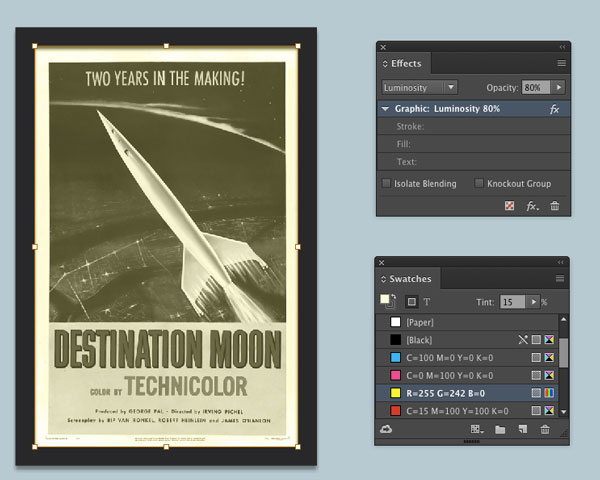Image resolution: width=600 pixels, height=480 pixels.
Task: Open the Tint slider arrow
Action: click(533, 302)
